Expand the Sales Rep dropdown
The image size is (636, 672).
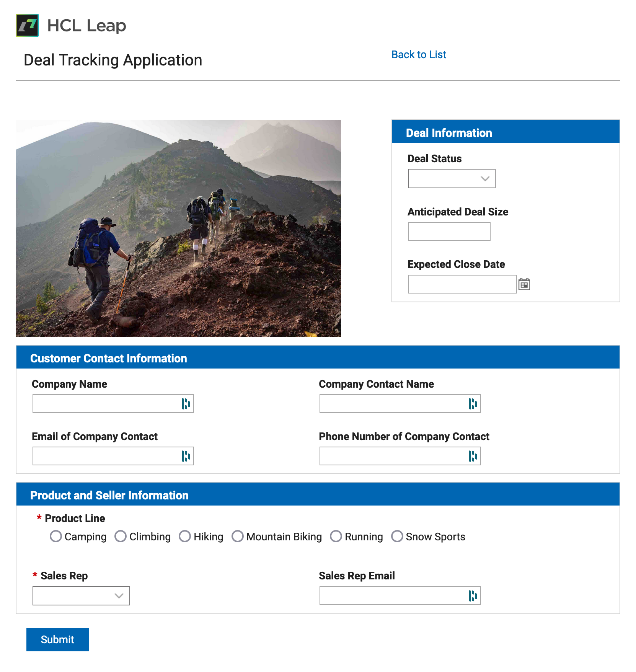click(81, 595)
